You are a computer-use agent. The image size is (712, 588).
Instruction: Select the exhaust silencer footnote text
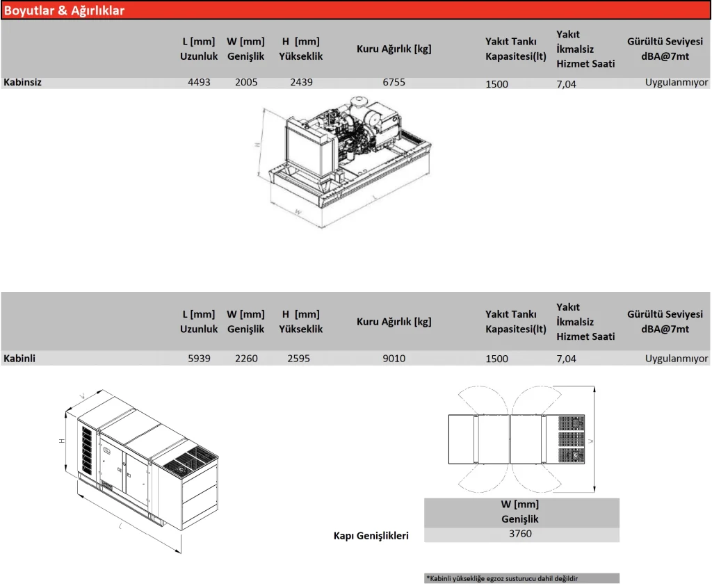(502, 578)
